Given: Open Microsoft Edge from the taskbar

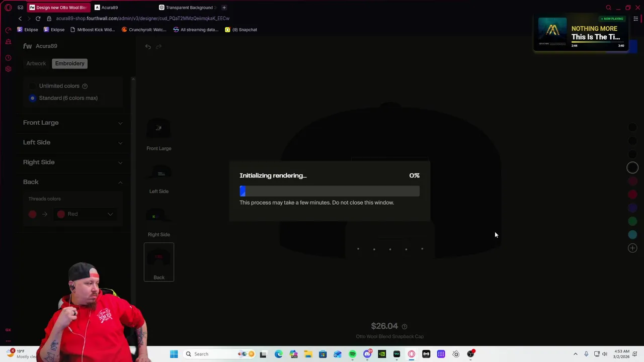Looking at the screenshot, I should tap(278, 354).
